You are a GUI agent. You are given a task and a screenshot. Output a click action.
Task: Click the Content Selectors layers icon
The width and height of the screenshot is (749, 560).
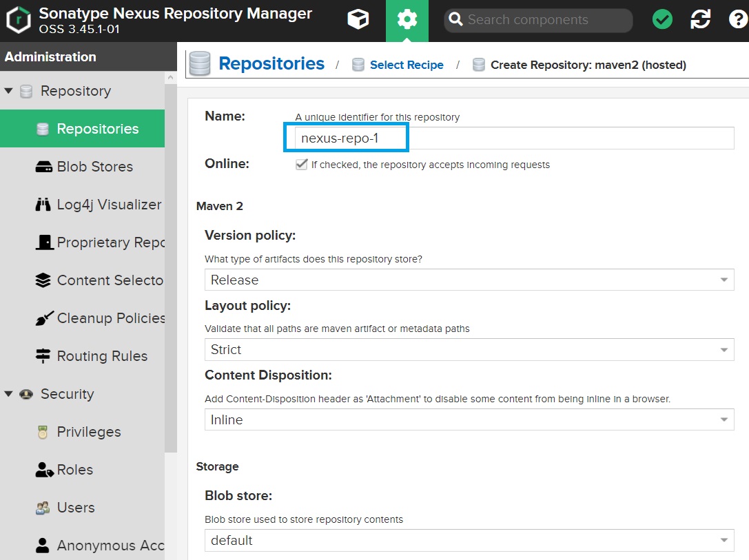pos(43,280)
